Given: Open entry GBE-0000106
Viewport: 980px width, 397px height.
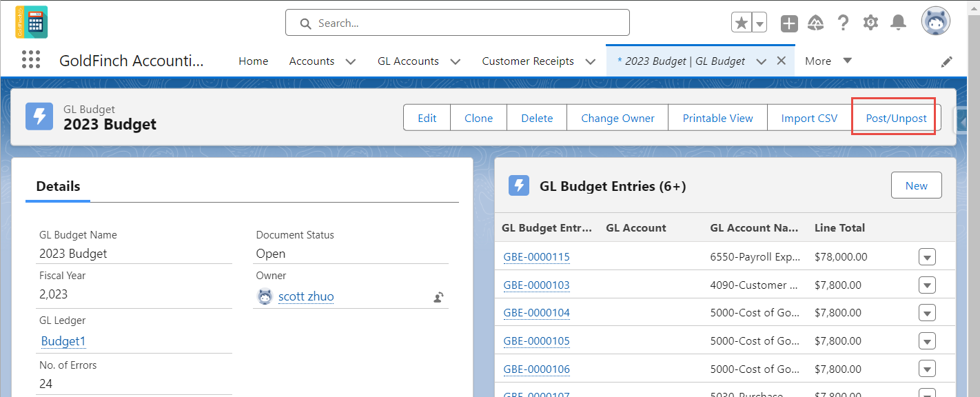Looking at the screenshot, I should click(x=536, y=369).
